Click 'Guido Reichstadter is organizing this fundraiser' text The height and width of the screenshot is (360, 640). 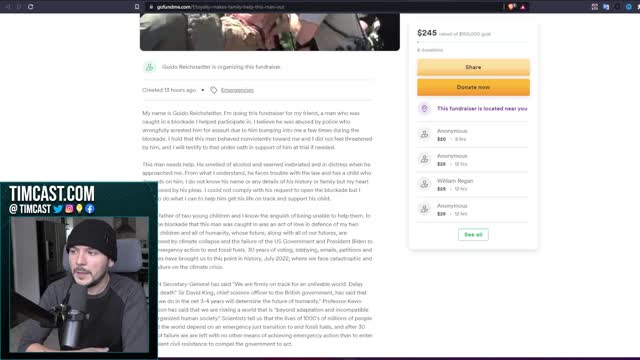[x=221, y=67]
